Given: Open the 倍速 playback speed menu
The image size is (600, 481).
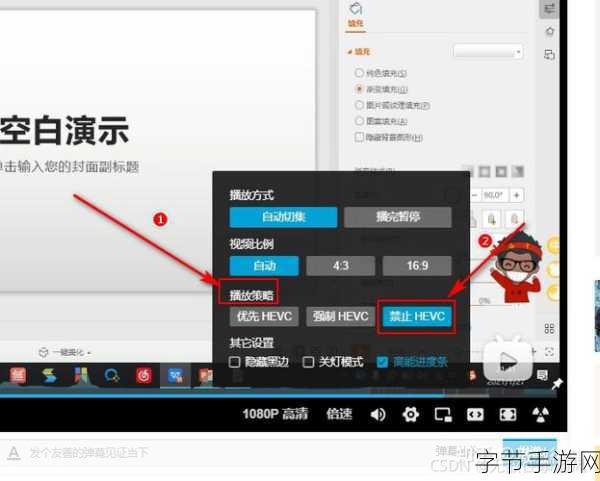Looking at the screenshot, I should coord(339,414).
